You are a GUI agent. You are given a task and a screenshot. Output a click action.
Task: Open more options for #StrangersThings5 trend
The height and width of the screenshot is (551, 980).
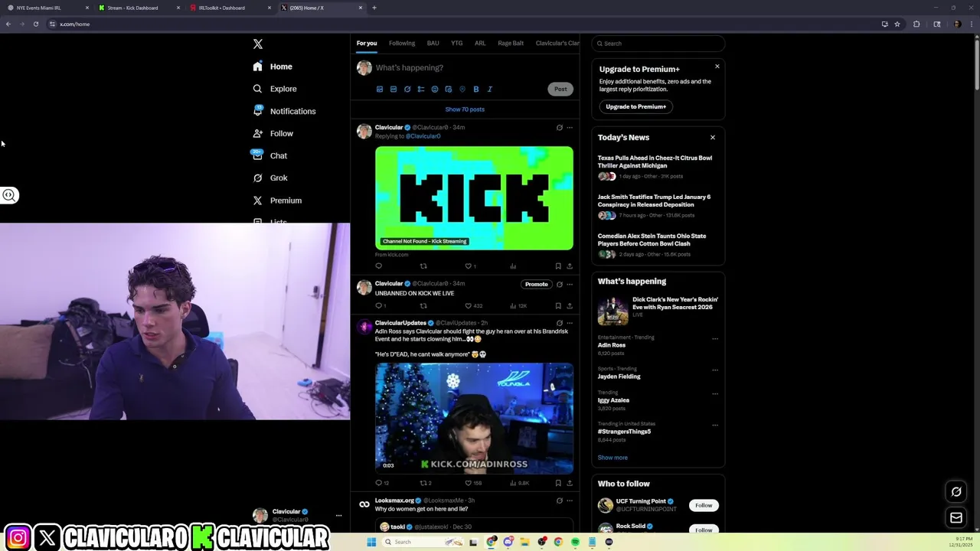click(x=715, y=425)
